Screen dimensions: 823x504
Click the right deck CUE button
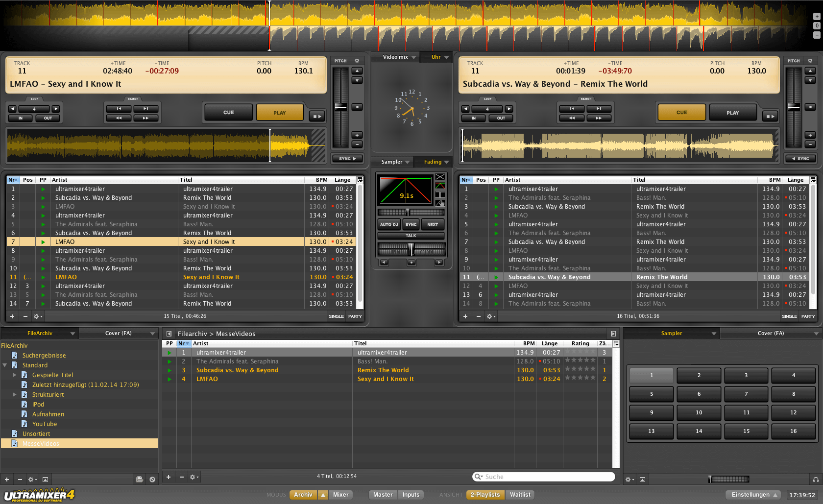[x=681, y=112]
